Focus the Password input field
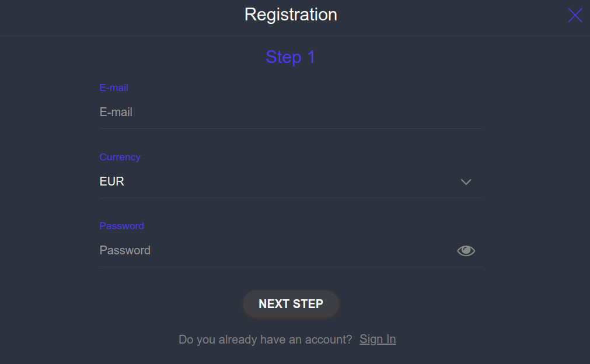 point(274,250)
